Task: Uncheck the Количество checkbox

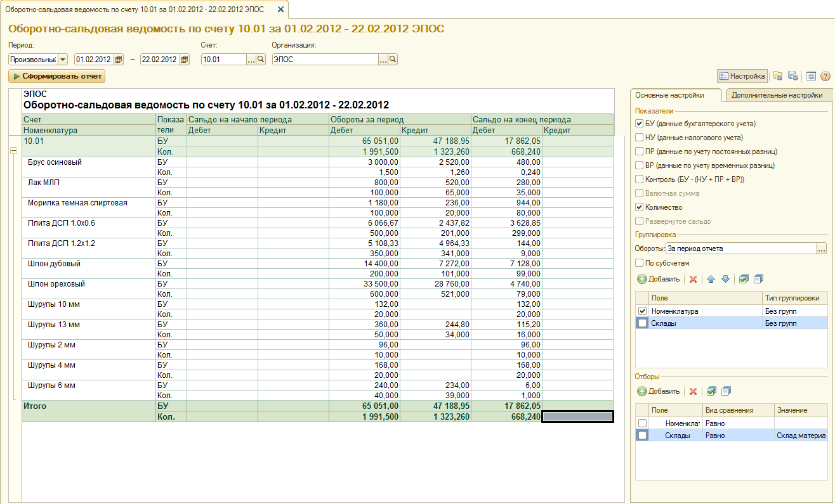Action: (640, 207)
